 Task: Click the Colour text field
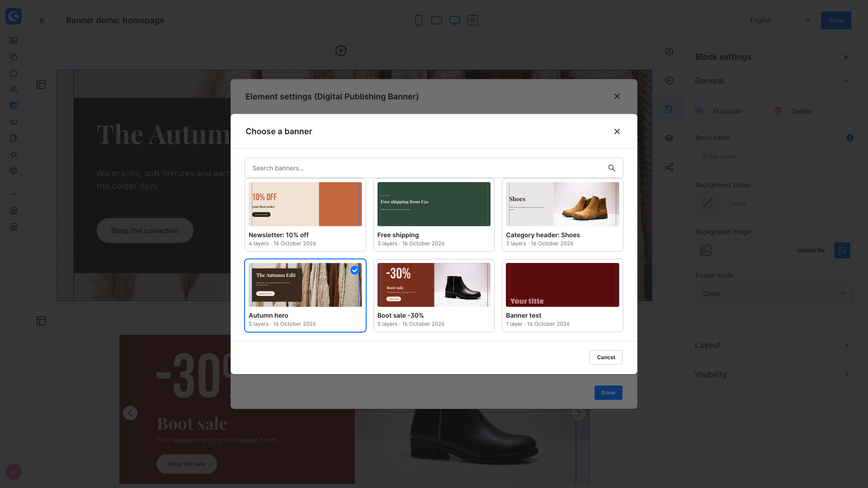786,203
